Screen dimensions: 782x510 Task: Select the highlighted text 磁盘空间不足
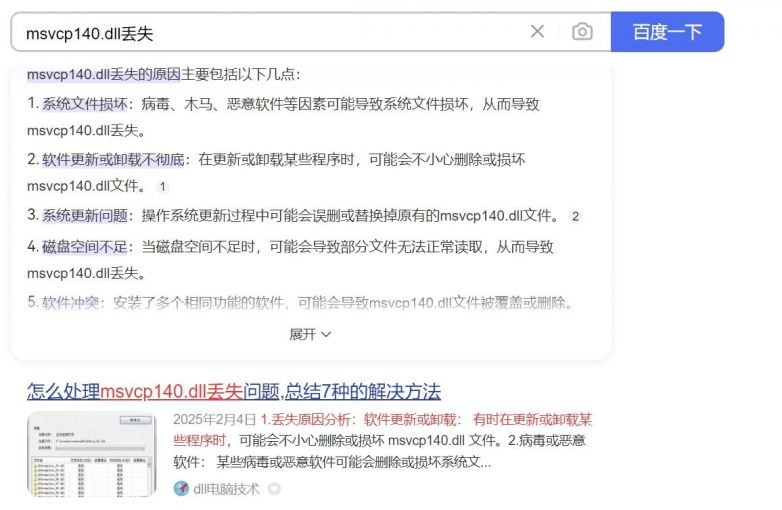tap(85, 247)
